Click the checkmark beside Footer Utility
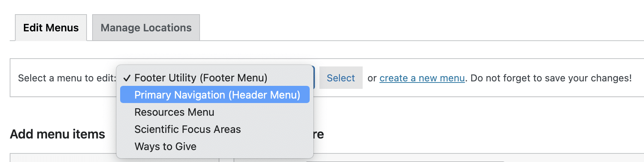 click(127, 78)
